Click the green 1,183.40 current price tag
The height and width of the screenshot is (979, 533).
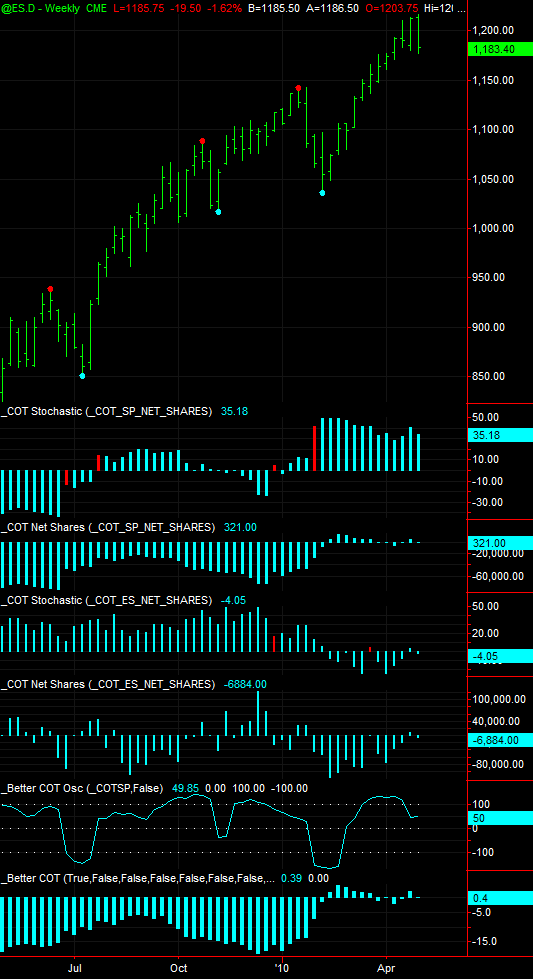pos(500,50)
